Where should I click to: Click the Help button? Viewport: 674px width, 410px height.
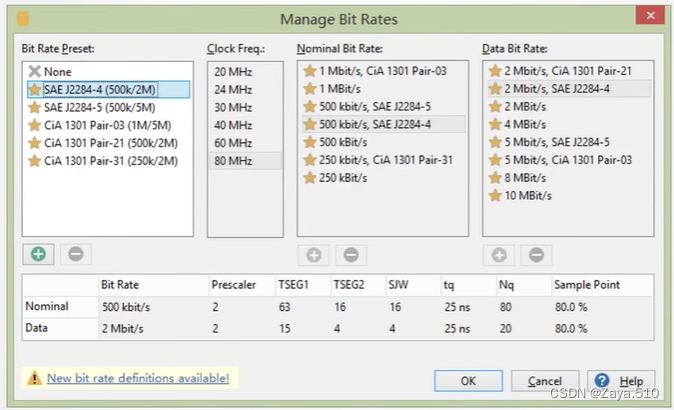tap(621, 381)
